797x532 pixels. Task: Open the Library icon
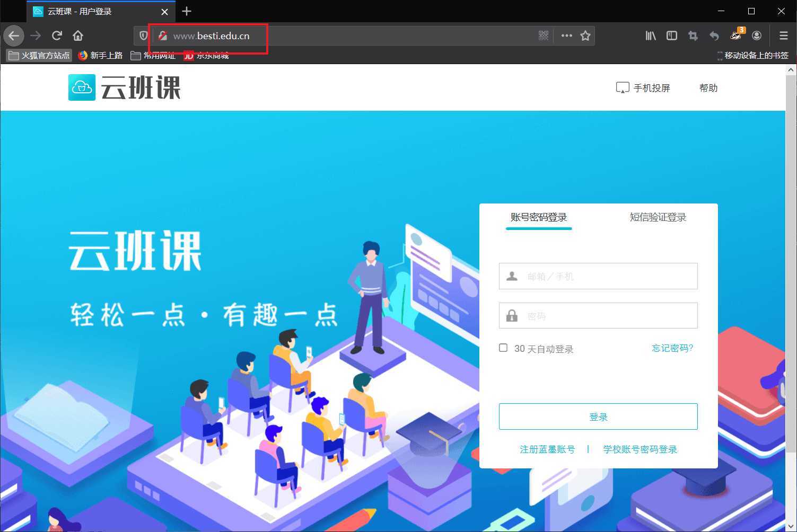pyautogui.click(x=651, y=36)
